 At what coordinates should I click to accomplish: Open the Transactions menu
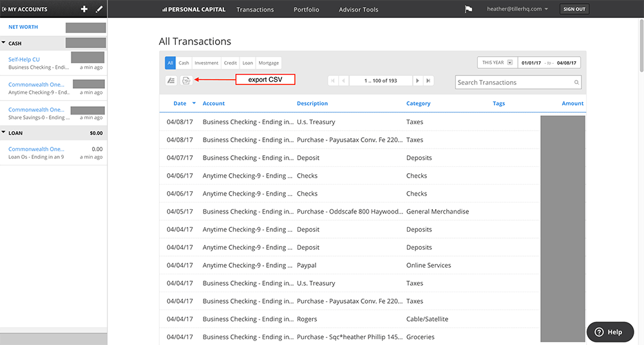click(x=255, y=10)
